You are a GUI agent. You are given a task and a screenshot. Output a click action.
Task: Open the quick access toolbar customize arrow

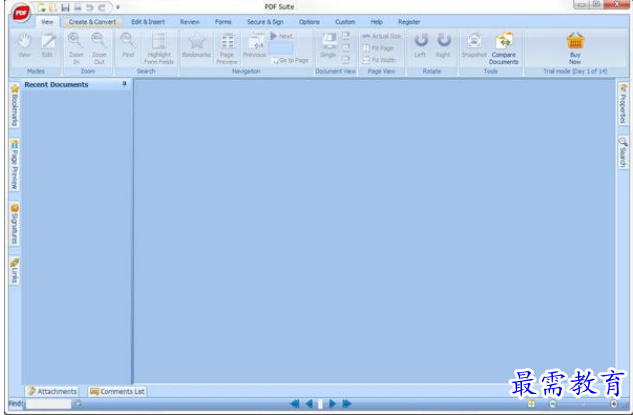click(x=117, y=7)
